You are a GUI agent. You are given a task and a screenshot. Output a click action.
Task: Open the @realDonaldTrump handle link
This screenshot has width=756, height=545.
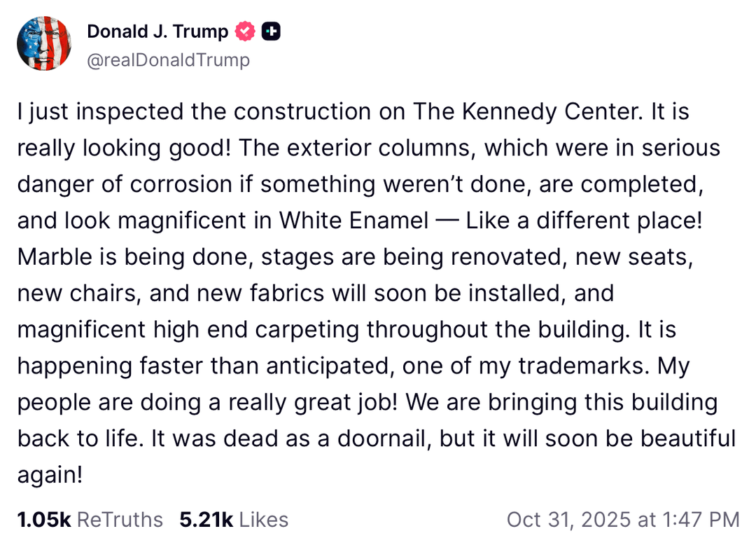168,61
